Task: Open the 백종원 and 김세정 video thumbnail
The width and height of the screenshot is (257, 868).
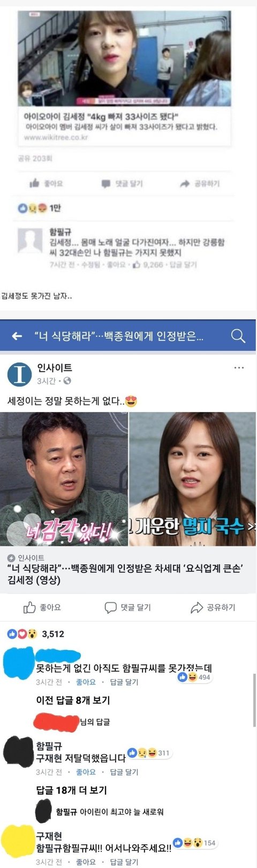Action: click(128, 479)
